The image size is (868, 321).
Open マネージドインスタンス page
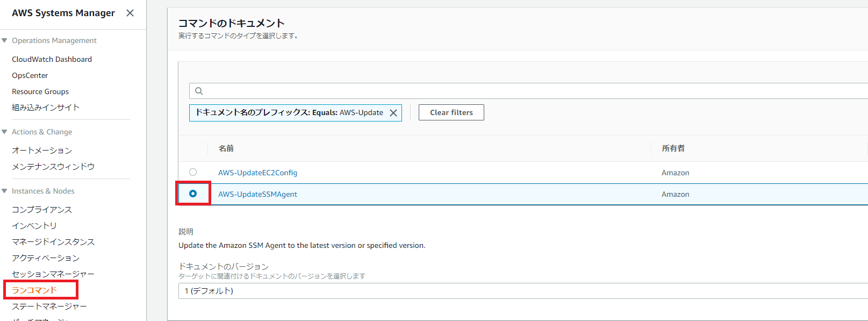[53, 242]
